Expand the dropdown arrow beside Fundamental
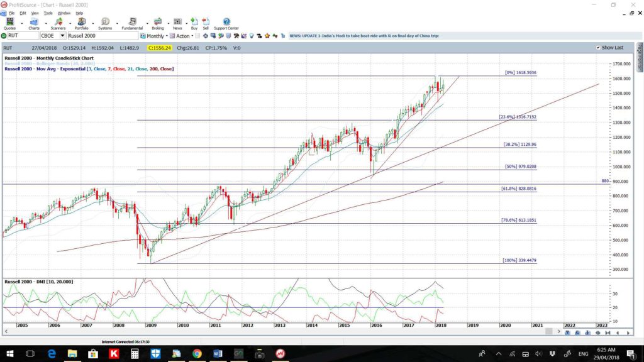 click(x=147, y=24)
